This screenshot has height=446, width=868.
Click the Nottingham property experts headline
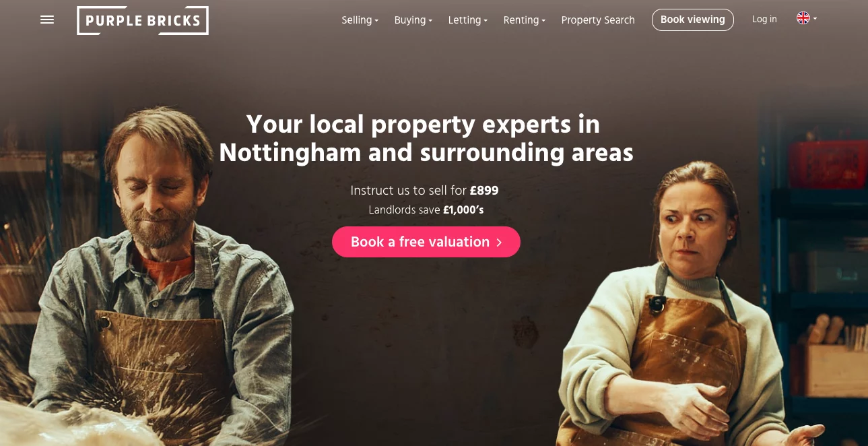pos(426,138)
